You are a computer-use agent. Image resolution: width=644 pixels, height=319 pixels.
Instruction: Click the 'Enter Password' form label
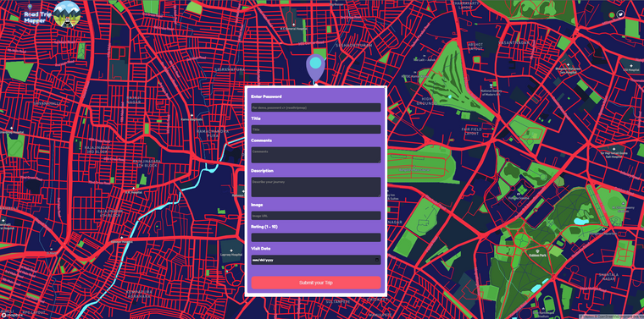point(266,96)
